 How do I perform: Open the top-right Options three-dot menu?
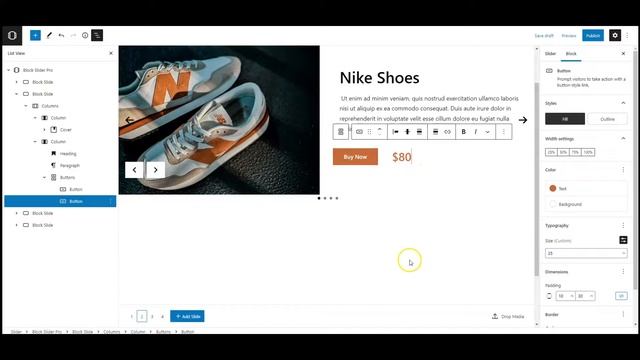click(x=627, y=36)
